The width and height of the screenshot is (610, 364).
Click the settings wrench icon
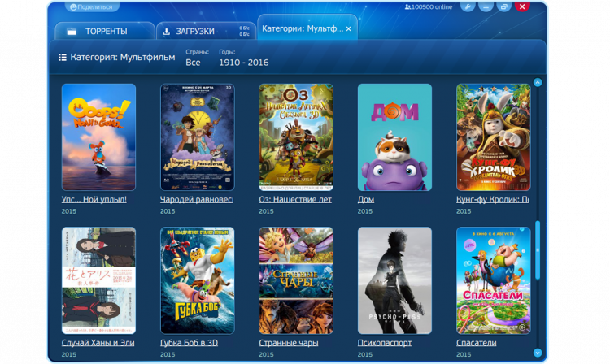coord(468,6)
